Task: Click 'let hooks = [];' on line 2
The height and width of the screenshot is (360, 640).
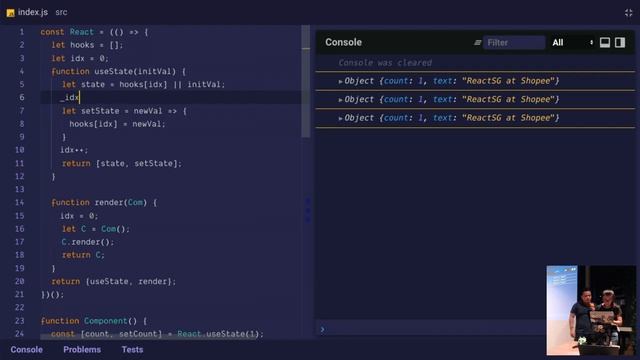Action: 87,45
